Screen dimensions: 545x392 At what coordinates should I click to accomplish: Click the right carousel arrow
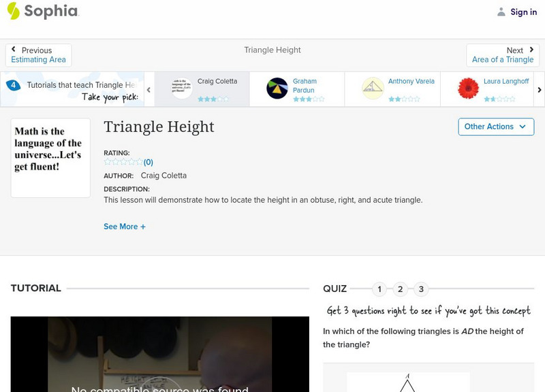pos(539,88)
